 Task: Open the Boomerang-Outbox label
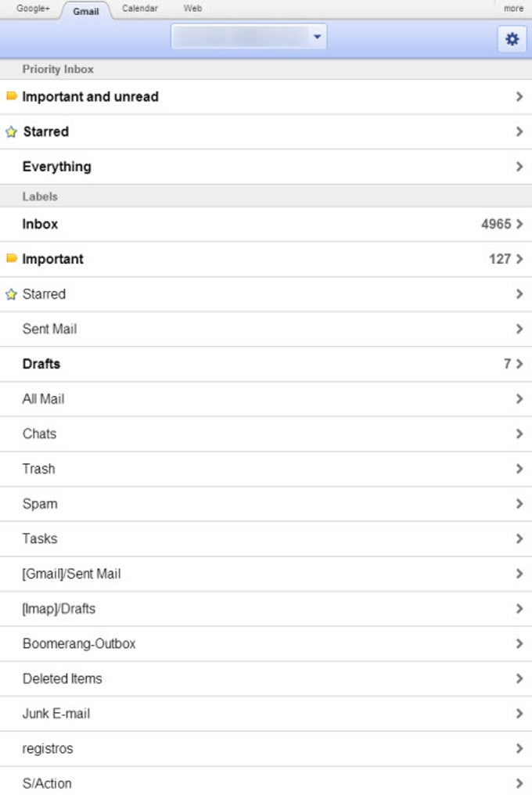266,643
